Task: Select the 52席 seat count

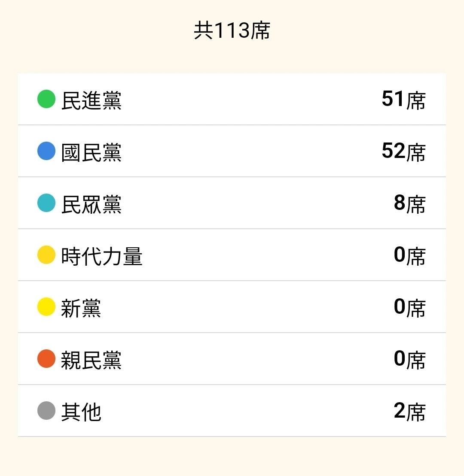Action: (x=403, y=152)
